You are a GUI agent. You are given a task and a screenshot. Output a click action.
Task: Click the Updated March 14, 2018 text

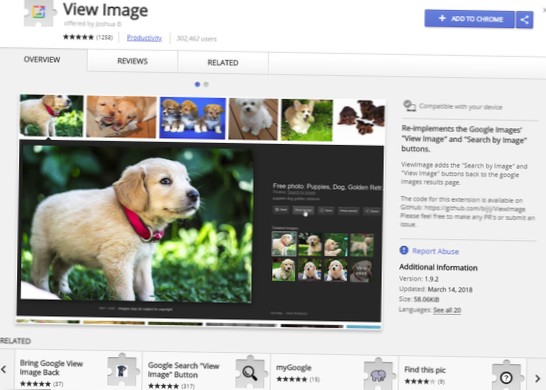pos(436,289)
